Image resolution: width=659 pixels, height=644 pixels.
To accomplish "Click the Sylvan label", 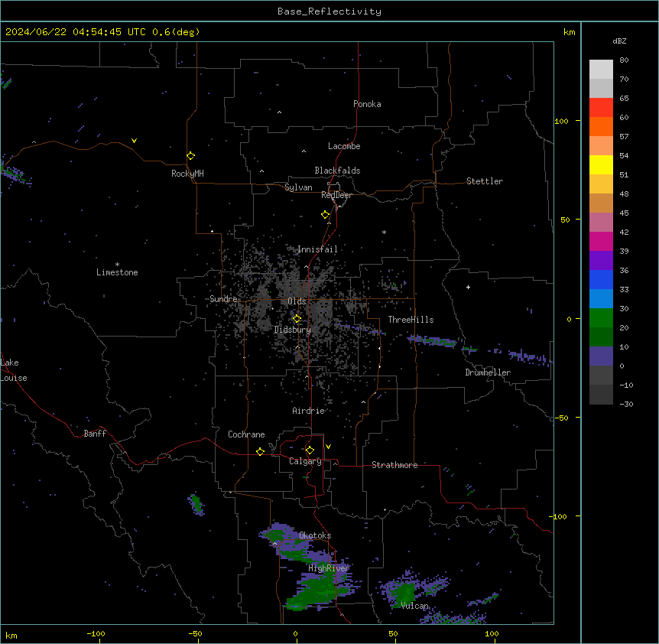I will point(298,187).
